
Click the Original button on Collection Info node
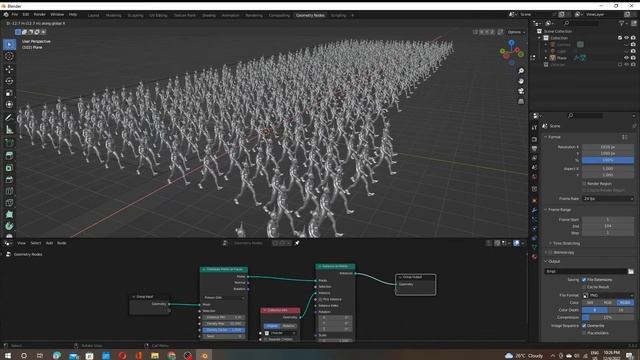pyautogui.click(x=271, y=326)
